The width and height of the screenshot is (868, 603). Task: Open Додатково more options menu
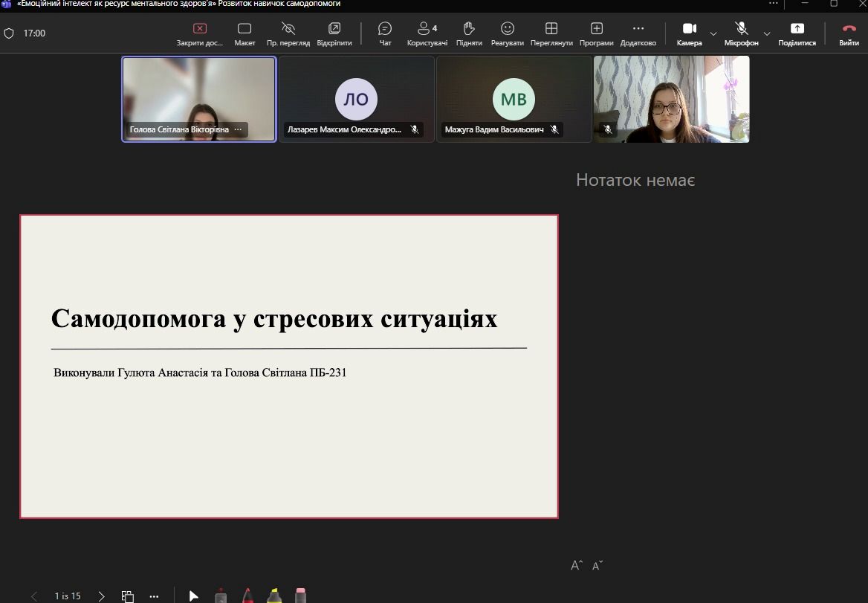638,33
